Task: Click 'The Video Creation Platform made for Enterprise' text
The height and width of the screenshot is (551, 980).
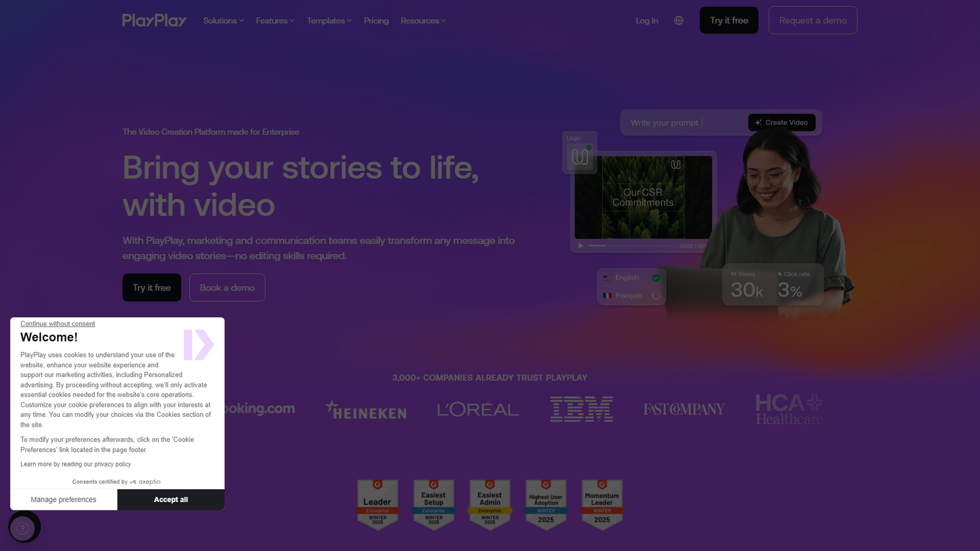Action: [x=211, y=132]
